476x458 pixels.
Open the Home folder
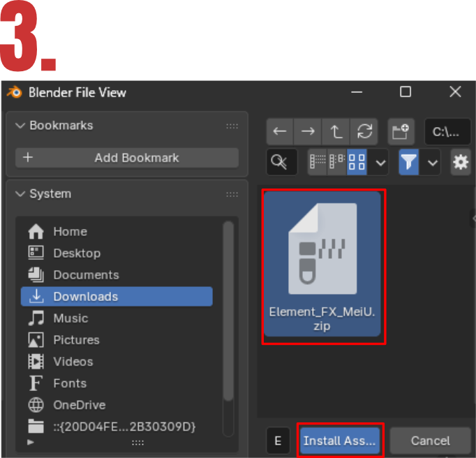[x=117, y=231]
